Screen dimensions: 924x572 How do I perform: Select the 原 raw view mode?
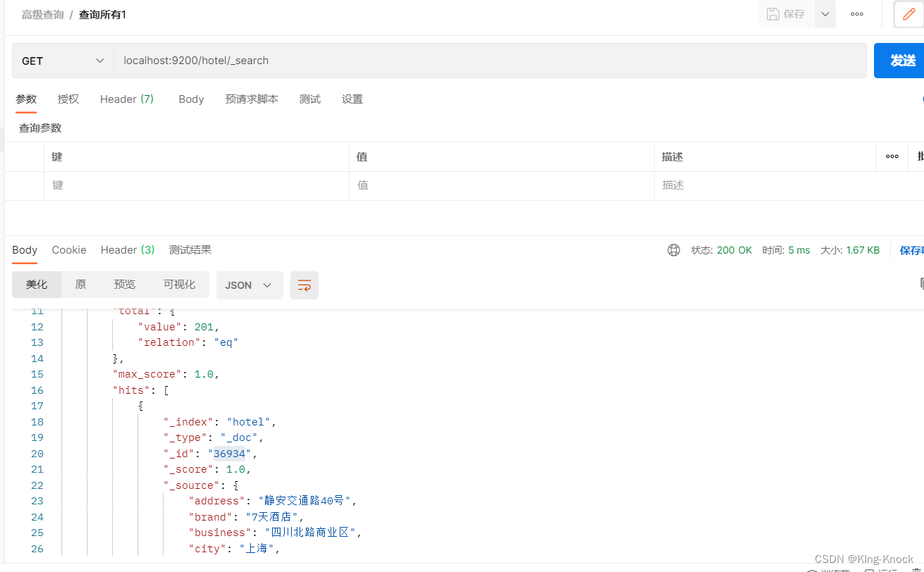(x=80, y=285)
